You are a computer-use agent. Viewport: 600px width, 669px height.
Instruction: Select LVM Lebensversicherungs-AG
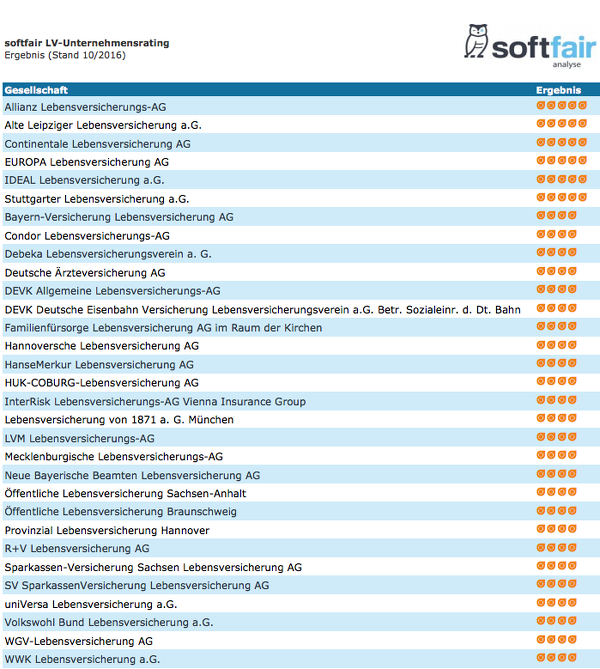[x=79, y=439]
